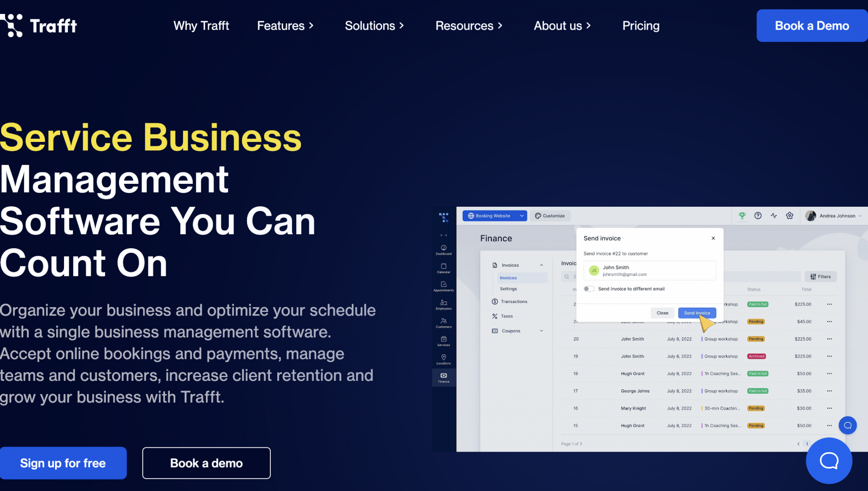The image size is (868, 491).
Task: Open the Customize panel
Action: [x=550, y=216]
